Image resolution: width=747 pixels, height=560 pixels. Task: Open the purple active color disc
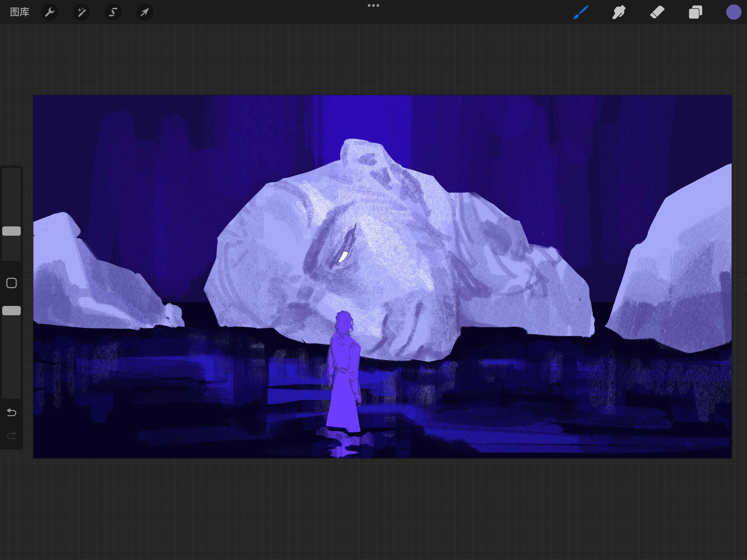[x=733, y=12]
